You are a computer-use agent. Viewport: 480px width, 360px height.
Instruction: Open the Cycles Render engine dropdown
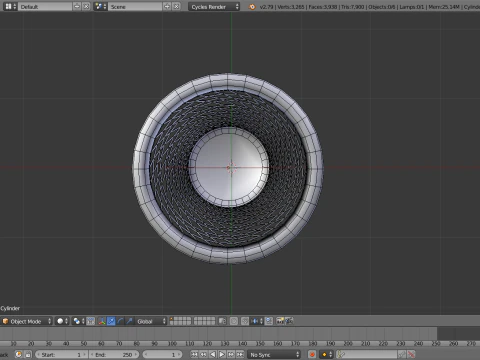click(214, 6)
